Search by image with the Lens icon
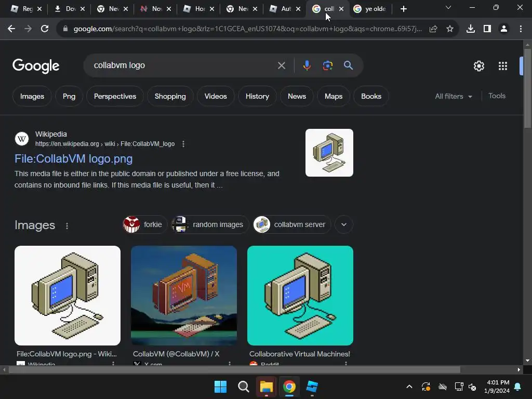The width and height of the screenshot is (532, 399). pos(327,65)
